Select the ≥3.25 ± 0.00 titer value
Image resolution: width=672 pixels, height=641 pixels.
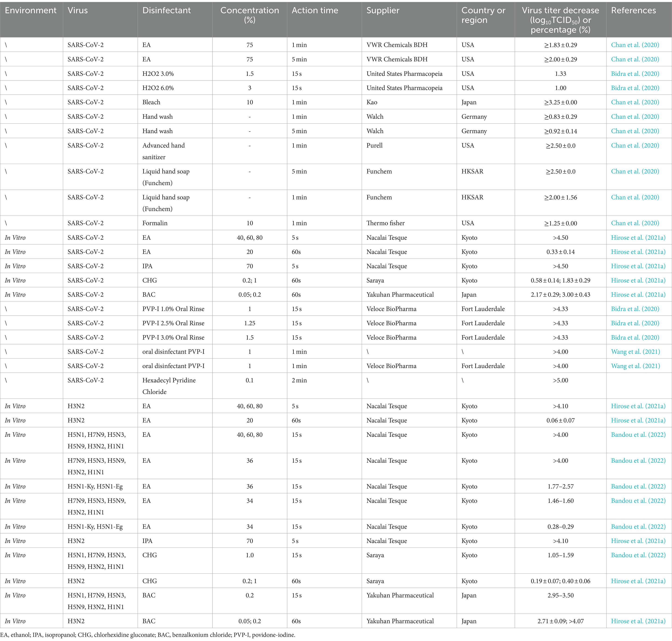click(560, 103)
